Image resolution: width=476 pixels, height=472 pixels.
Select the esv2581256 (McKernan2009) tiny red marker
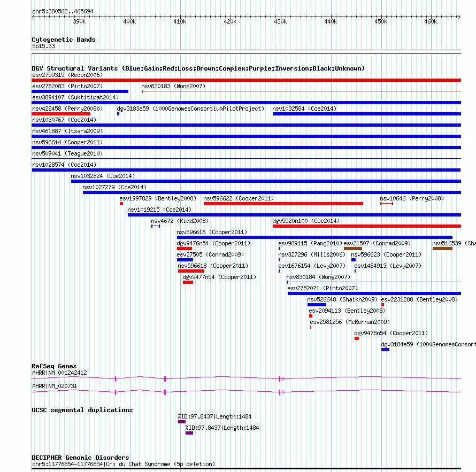click(x=311, y=327)
